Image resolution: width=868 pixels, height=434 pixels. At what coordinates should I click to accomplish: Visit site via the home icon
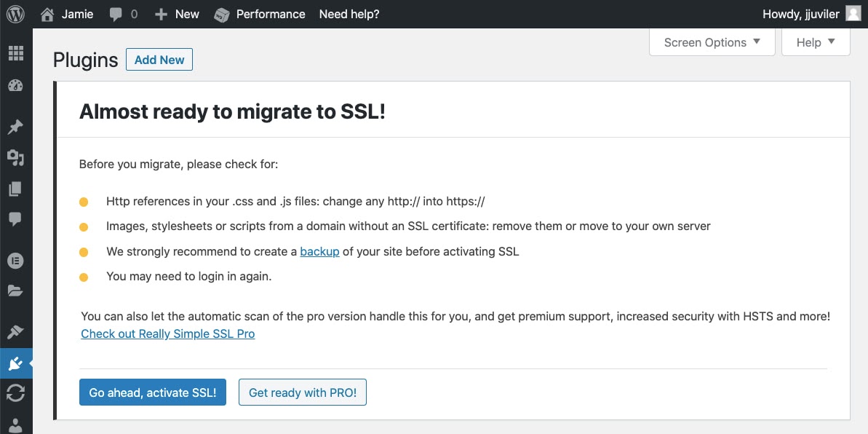pyautogui.click(x=47, y=15)
